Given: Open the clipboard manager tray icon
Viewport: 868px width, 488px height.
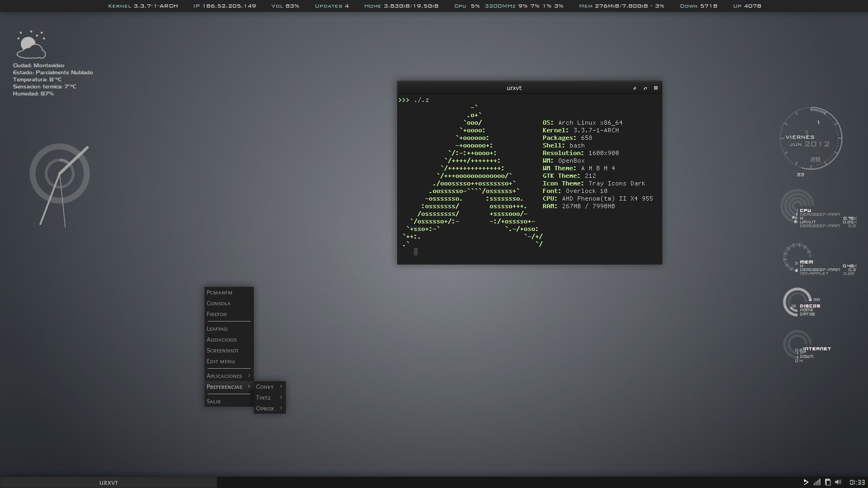Looking at the screenshot, I should (x=828, y=482).
